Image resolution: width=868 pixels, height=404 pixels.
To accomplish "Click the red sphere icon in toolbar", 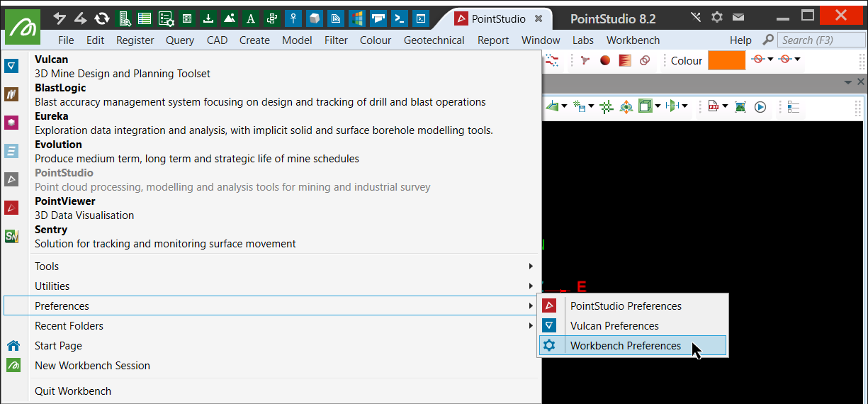I will [x=605, y=61].
